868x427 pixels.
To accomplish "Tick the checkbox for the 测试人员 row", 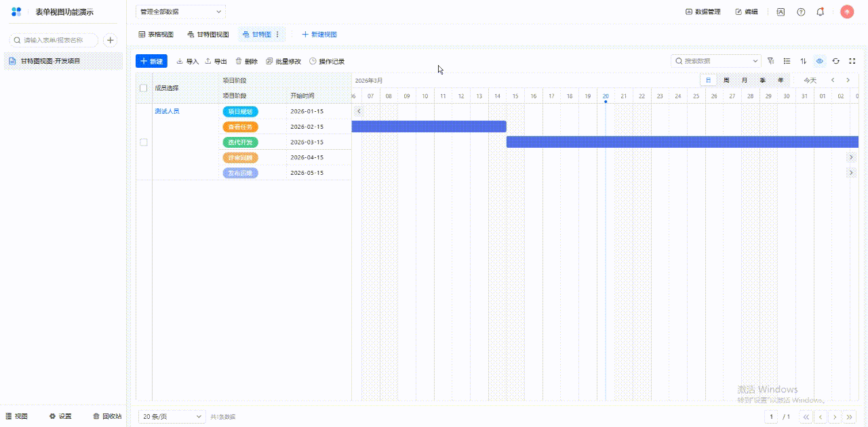I will (x=143, y=142).
